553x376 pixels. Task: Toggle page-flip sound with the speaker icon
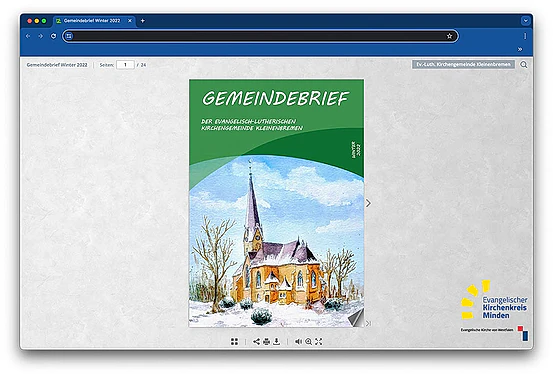click(298, 341)
